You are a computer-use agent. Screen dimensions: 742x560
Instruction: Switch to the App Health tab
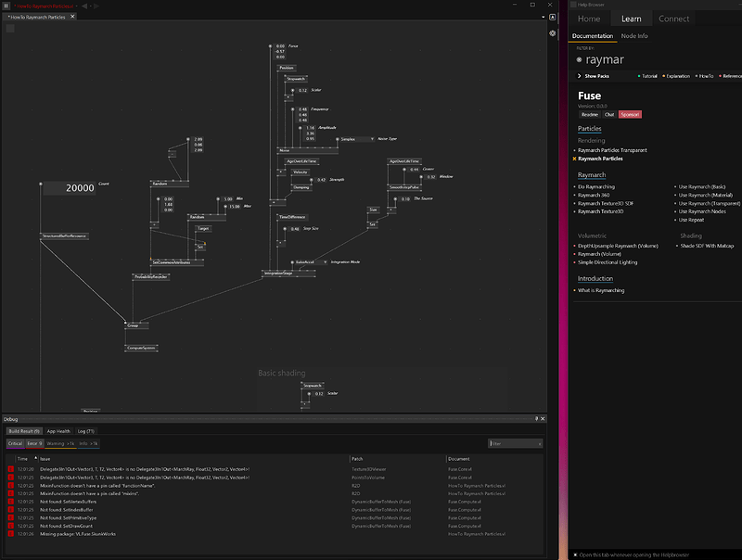[58, 431]
